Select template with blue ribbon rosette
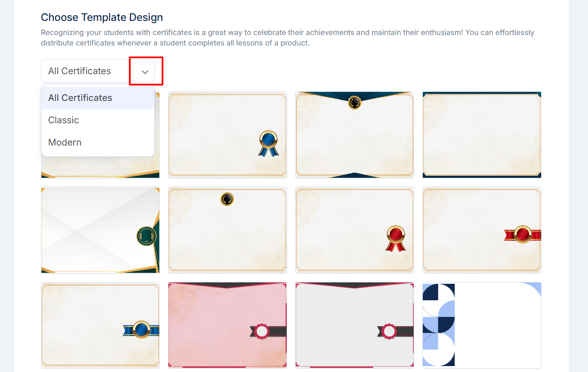 [228, 135]
